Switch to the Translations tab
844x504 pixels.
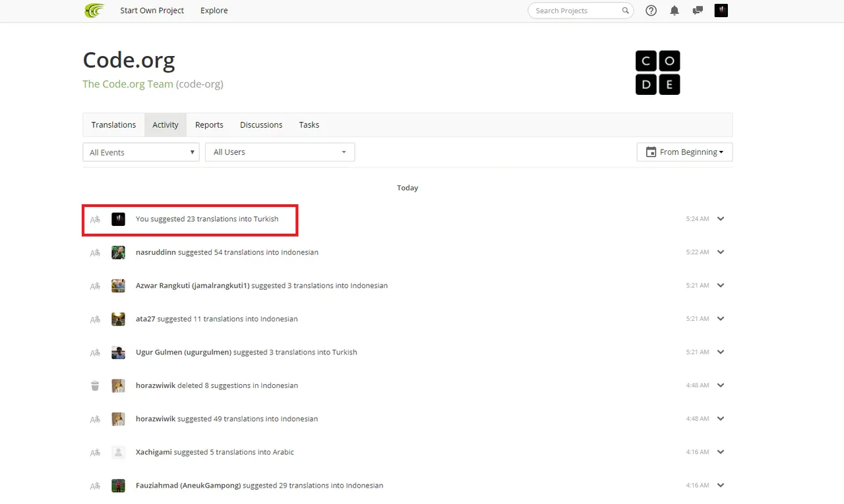113,125
